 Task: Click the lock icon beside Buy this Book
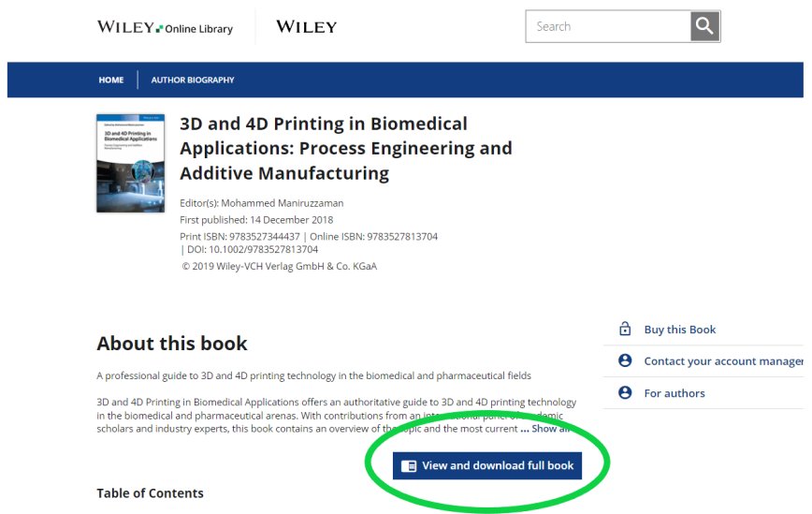(x=625, y=329)
